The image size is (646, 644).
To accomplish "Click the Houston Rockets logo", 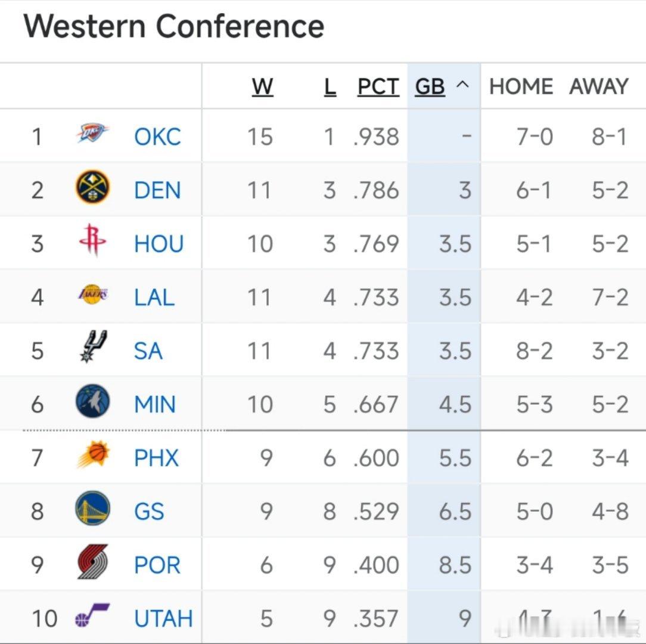I will click(x=92, y=240).
